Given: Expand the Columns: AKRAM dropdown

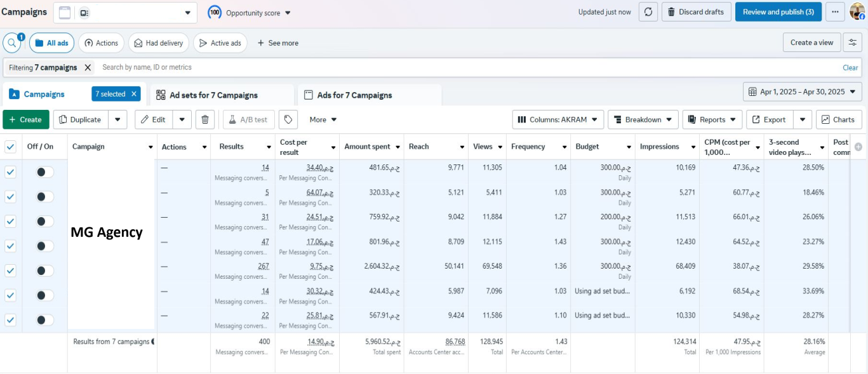Looking at the screenshot, I should point(558,119).
